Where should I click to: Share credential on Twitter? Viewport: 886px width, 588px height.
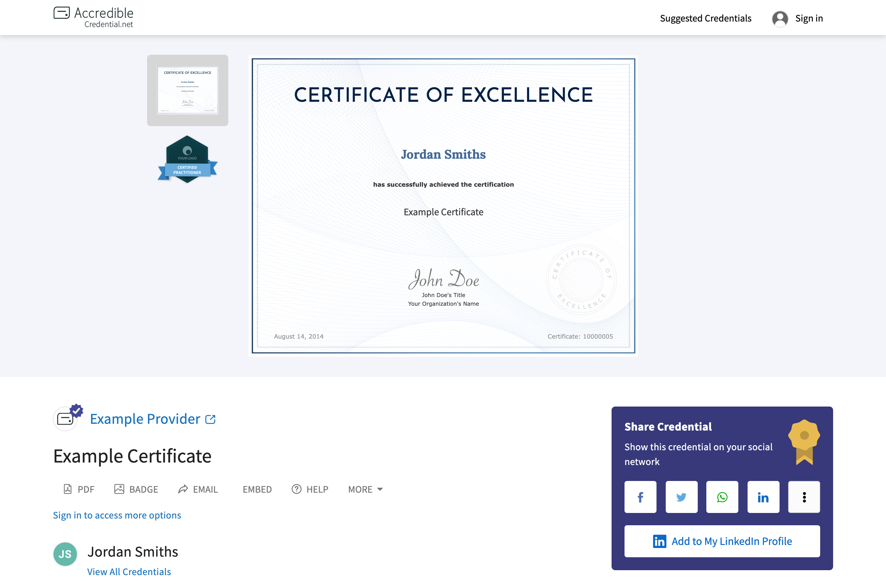coord(681,497)
